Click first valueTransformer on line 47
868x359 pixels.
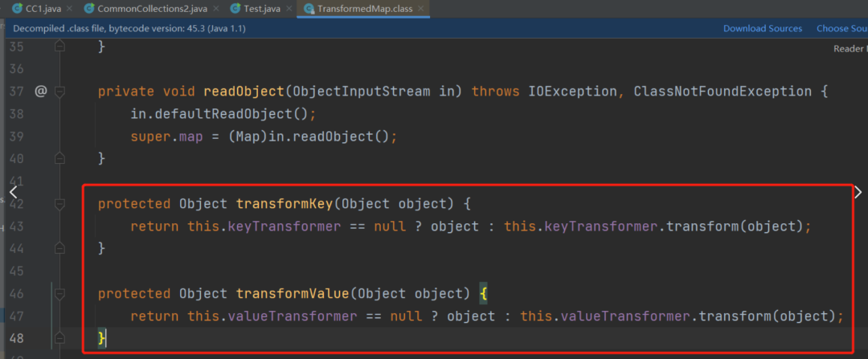tap(293, 316)
